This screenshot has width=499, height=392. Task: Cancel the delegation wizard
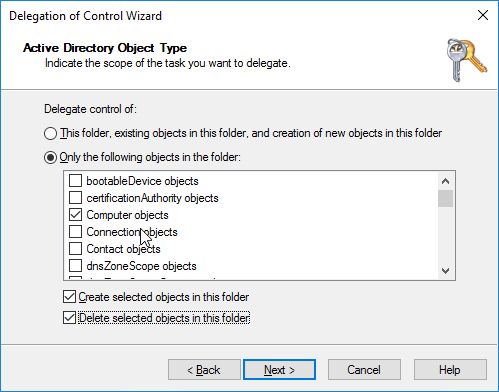click(364, 370)
